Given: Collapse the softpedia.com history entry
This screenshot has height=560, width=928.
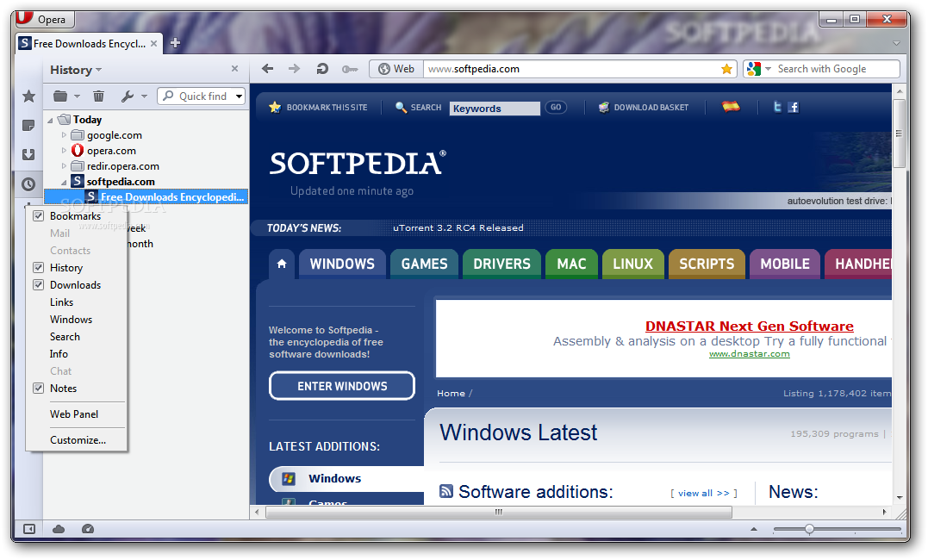Looking at the screenshot, I should (x=64, y=183).
